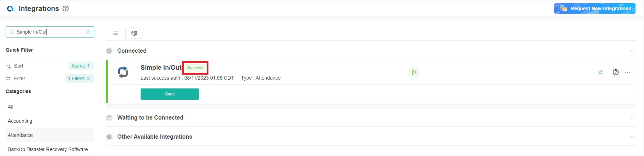Toggle sort order by Name

point(81,66)
